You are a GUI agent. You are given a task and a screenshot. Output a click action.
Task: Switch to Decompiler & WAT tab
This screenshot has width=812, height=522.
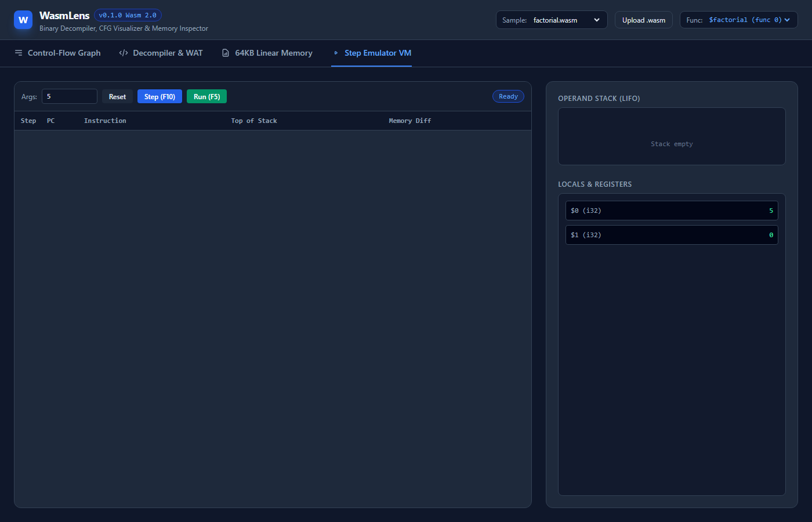coord(161,53)
